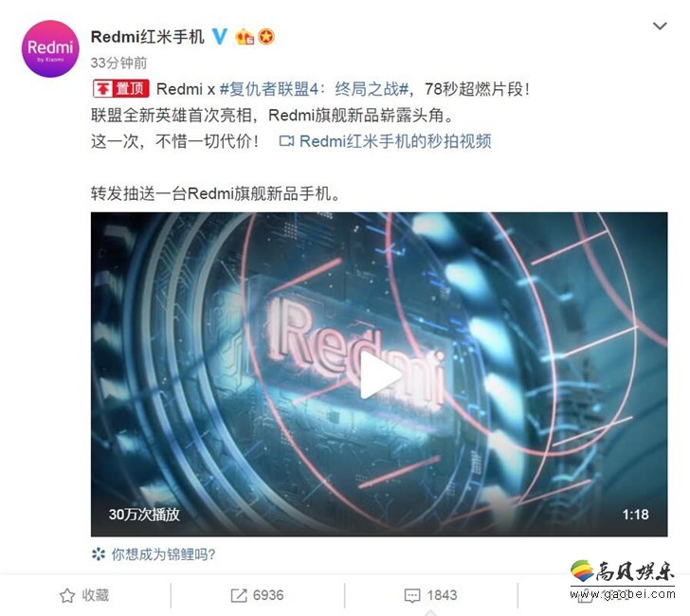Open comments showing 1843
This screenshot has width=690, height=616.
431,595
